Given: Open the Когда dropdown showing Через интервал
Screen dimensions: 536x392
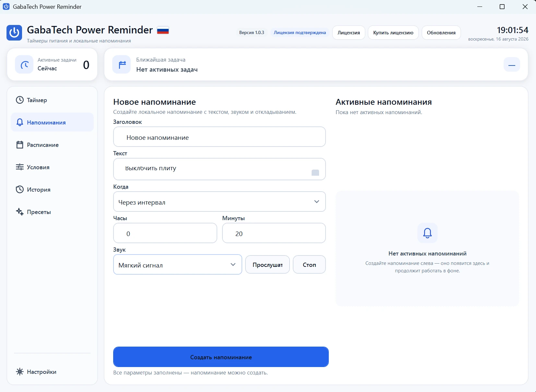Looking at the screenshot, I should pyautogui.click(x=219, y=202).
